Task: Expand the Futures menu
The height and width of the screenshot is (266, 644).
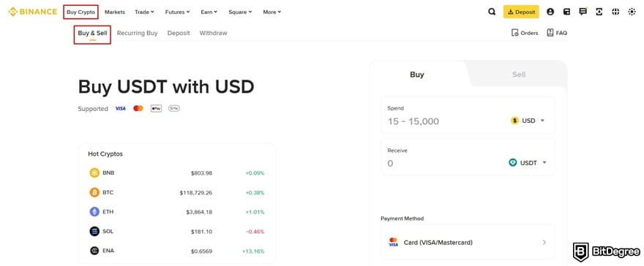Action: [x=177, y=12]
